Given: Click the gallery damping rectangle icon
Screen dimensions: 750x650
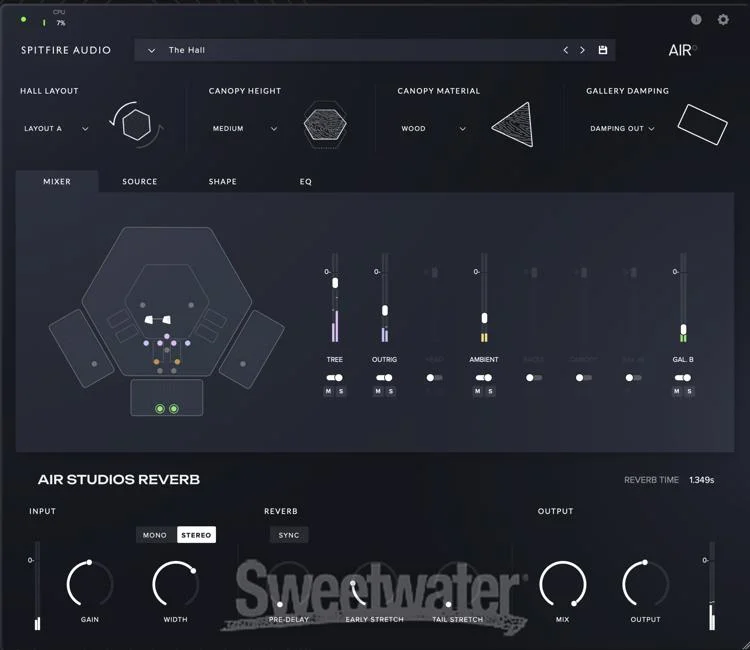Looking at the screenshot, I should 702,125.
